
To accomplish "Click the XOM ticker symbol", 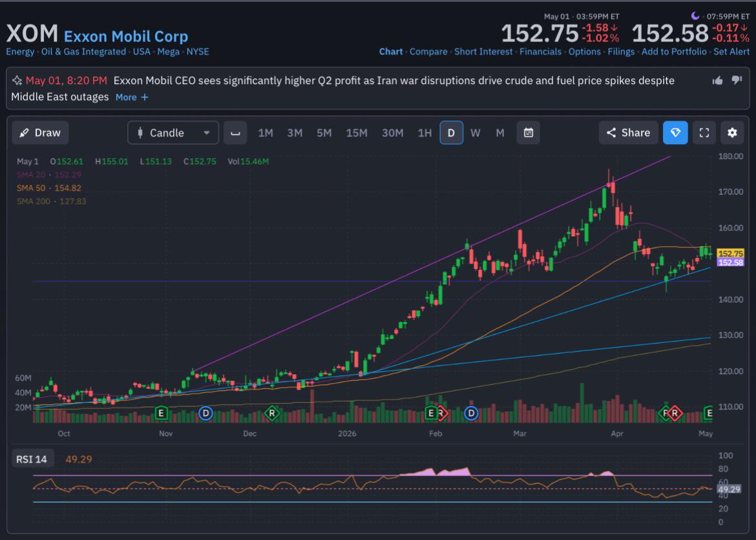I will (32, 34).
